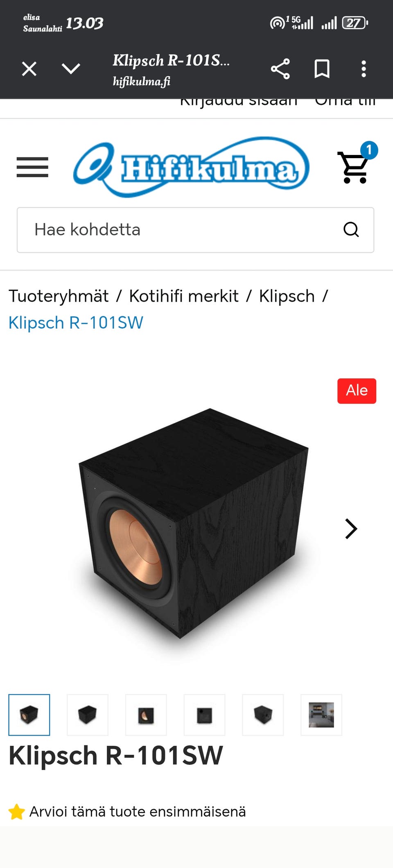
Task: Focus the Hae kohdetta search field
Action: (x=195, y=230)
